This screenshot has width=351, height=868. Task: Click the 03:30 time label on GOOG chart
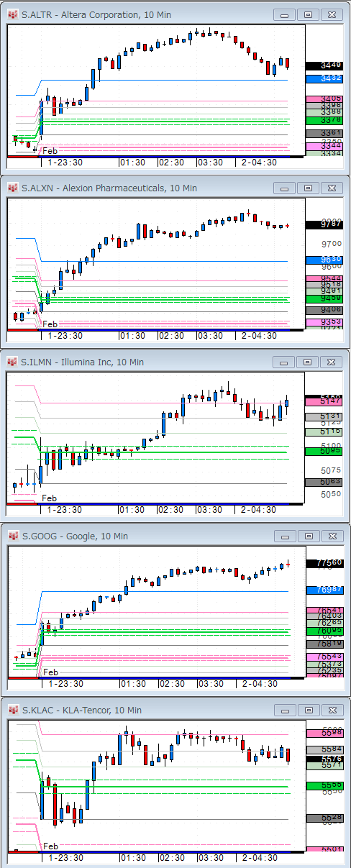click(210, 684)
